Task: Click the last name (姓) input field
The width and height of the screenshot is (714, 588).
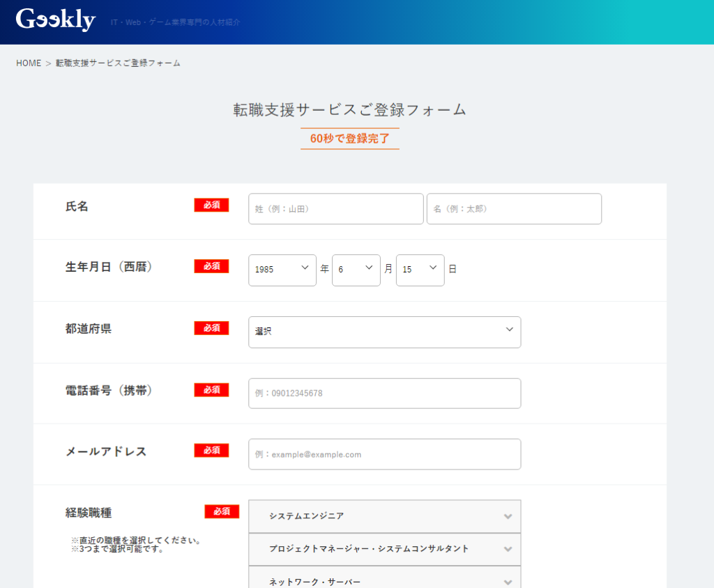Action: [x=335, y=209]
